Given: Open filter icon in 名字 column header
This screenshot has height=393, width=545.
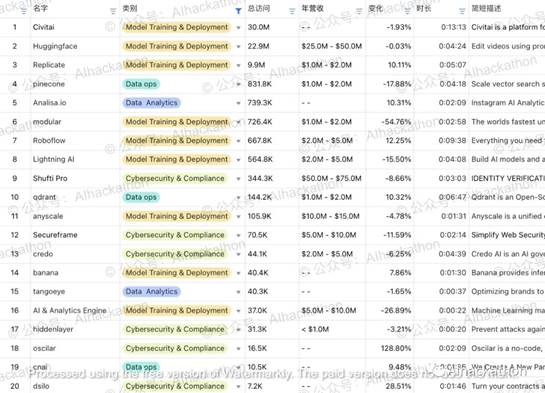Looking at the screenshot, I should coord(113,11).
